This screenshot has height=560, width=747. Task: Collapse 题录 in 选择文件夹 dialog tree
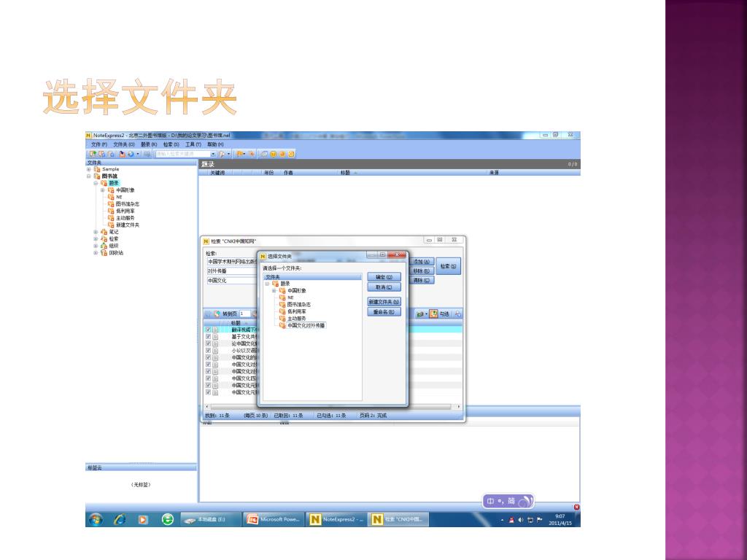pyautogui.click(x=267, y=284)
